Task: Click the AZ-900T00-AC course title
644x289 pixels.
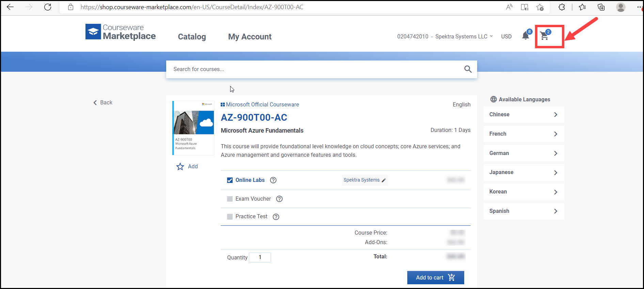Action: click(254, 117)
